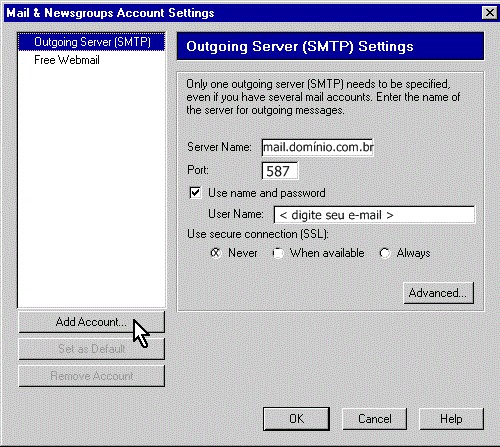Click the Cancel button
This screenshot has width=500, height=447.
(374, 419)
